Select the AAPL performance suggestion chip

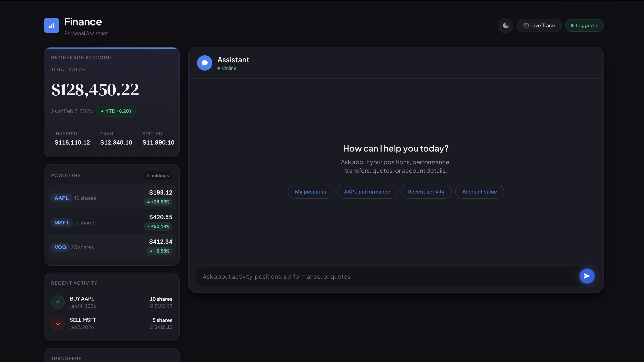tap(367, 192)
